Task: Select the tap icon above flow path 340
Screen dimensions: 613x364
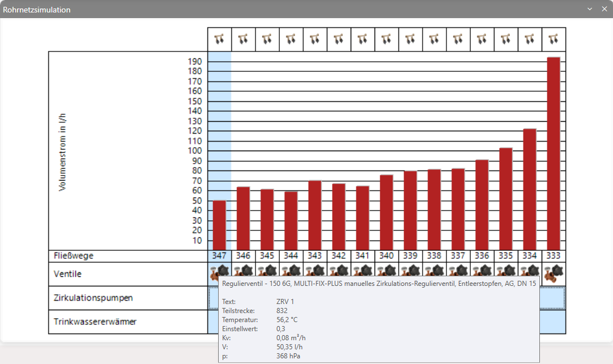Action: click(386, 39)
